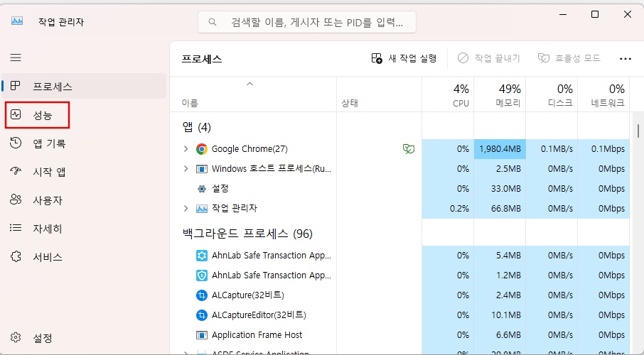The image size is (644, 355).
Task: Click the ALCaptureEditor(32비트) icon
Action: pos(201,315)
